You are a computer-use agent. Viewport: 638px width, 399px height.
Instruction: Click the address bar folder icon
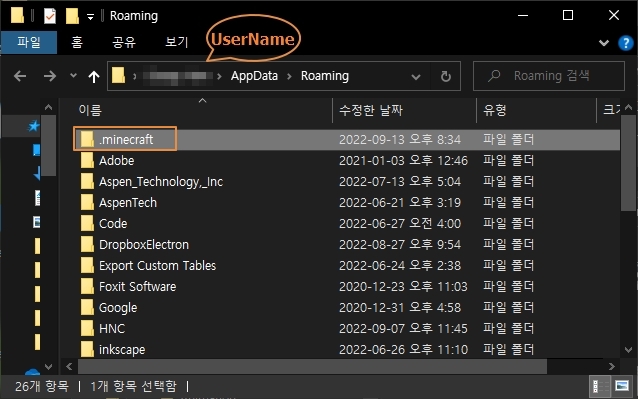(x=118, y=76)
